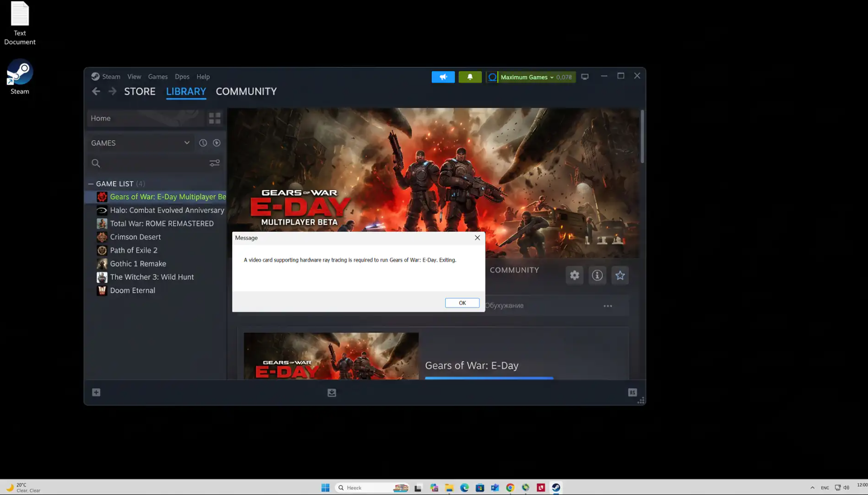Go back with the left arrow
Image resolution: width=868 pixels, height=495 pixels.
(x=96, y=92)
